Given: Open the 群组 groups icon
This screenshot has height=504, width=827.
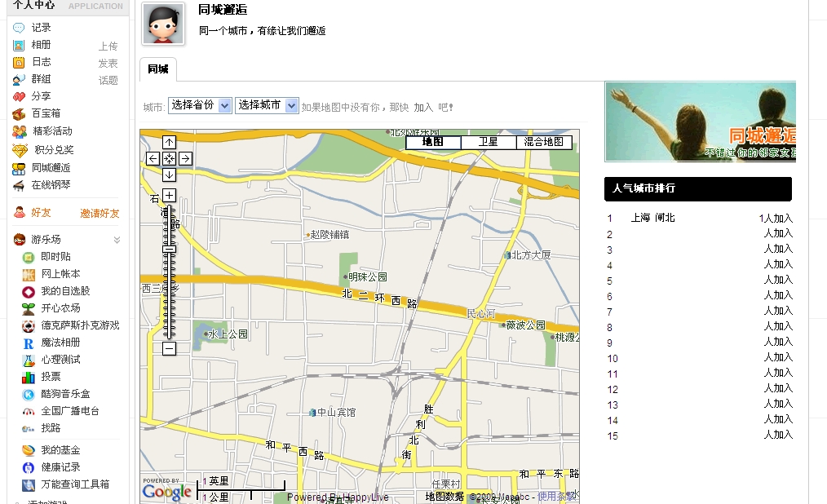Looking at the screenshot, I should click(x=19, y=80).
